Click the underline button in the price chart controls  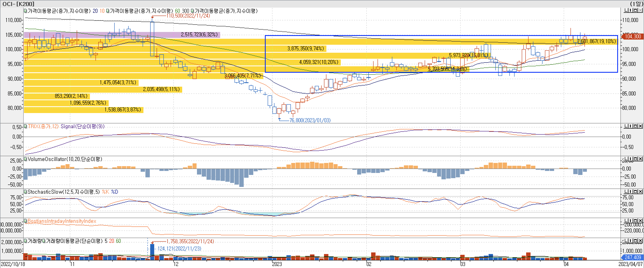tap(626, 10)
